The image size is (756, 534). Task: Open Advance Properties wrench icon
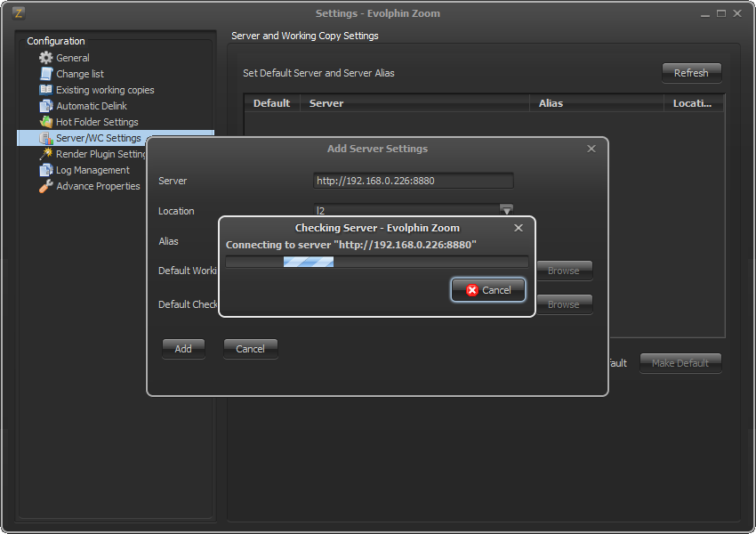(45, 186)
